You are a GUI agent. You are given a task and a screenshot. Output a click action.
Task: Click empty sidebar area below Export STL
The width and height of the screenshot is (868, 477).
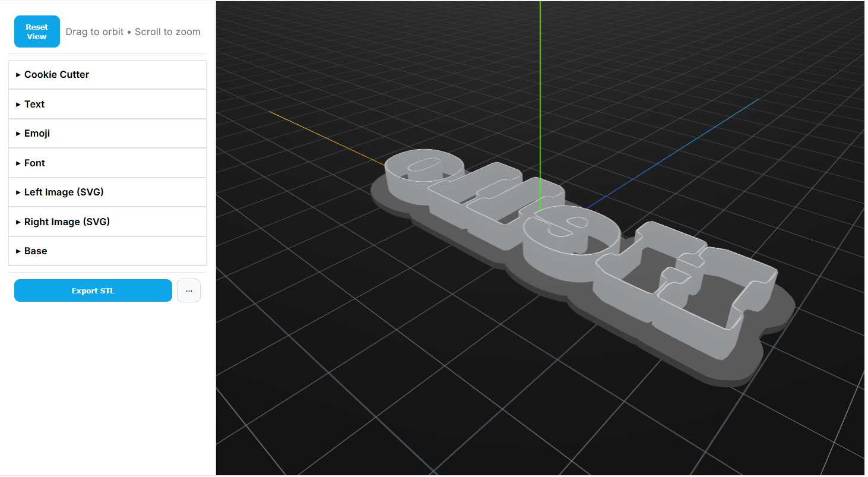(x=107, y=386)
